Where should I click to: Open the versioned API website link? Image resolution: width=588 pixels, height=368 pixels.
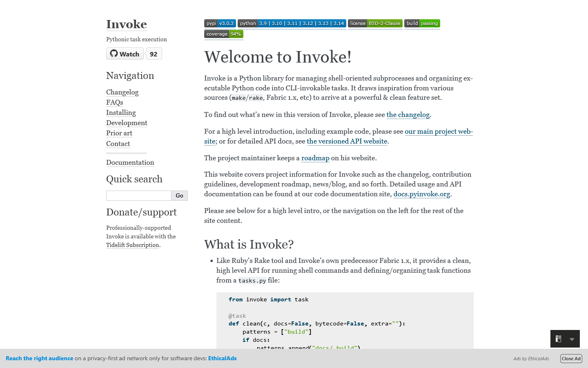[x=347, y=141]
